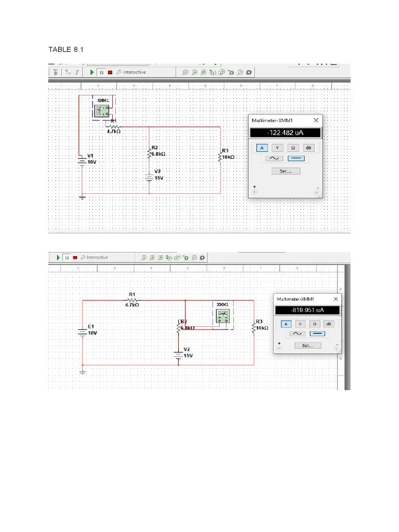
Task: Select current probe in top toolbar
Action: pos(194,72)
